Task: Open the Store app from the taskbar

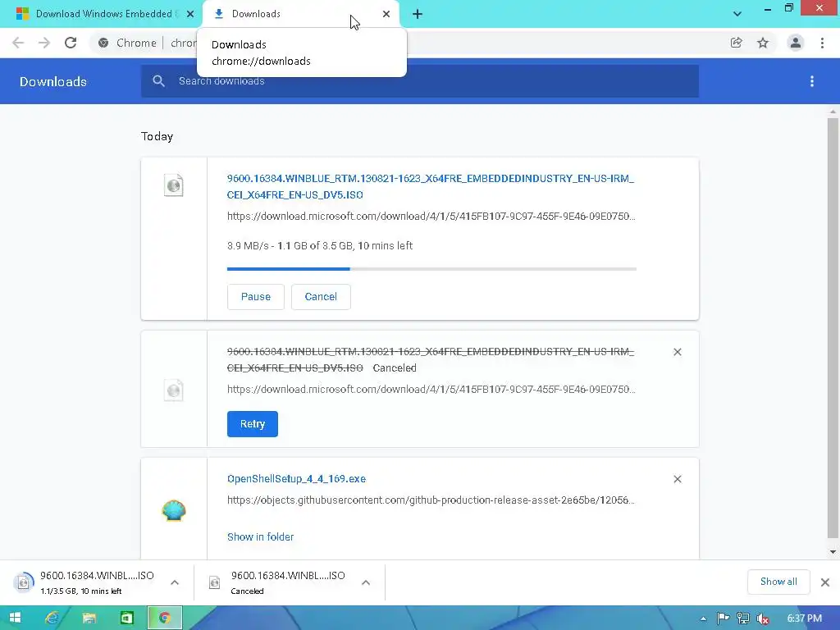Action: click(x=126, y=618)
